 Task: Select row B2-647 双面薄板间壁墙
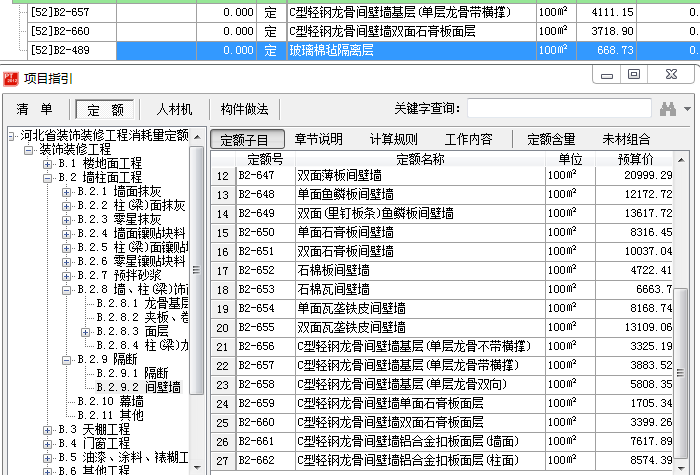tap(442, 175)
